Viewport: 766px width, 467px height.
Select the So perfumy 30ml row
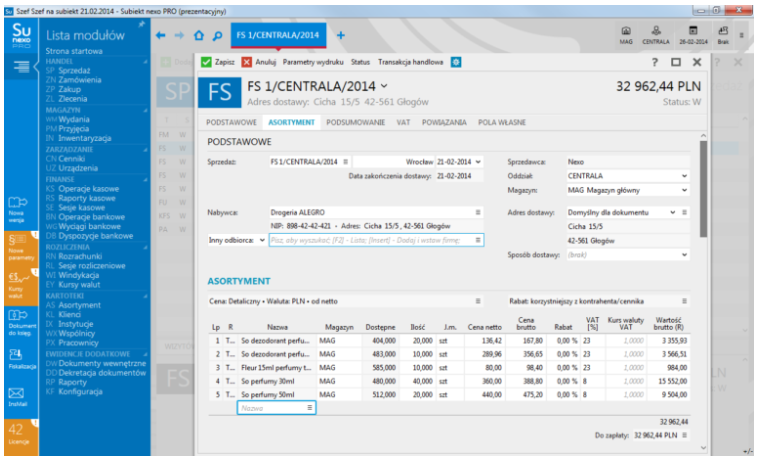pyautogui.click(x=449, y=381)
